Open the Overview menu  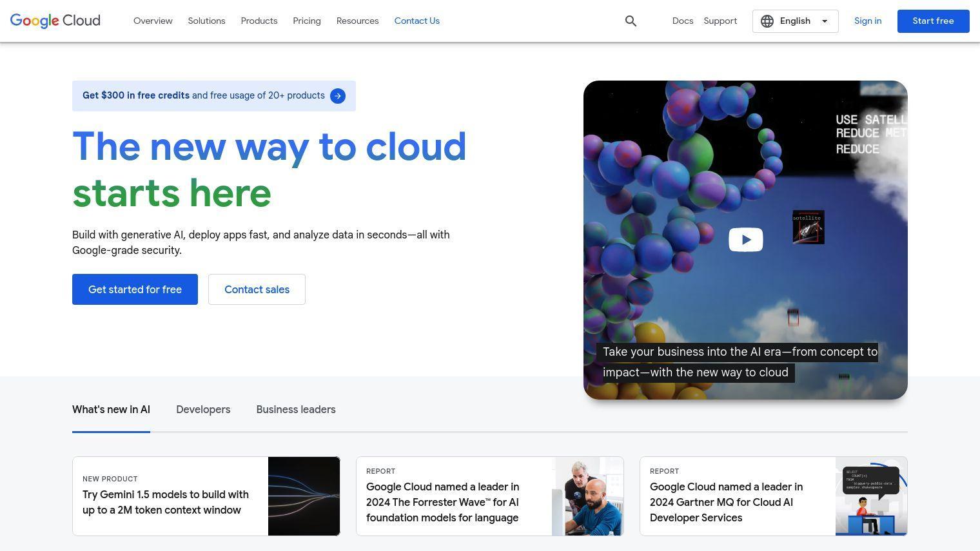click(x=153, y=21)
